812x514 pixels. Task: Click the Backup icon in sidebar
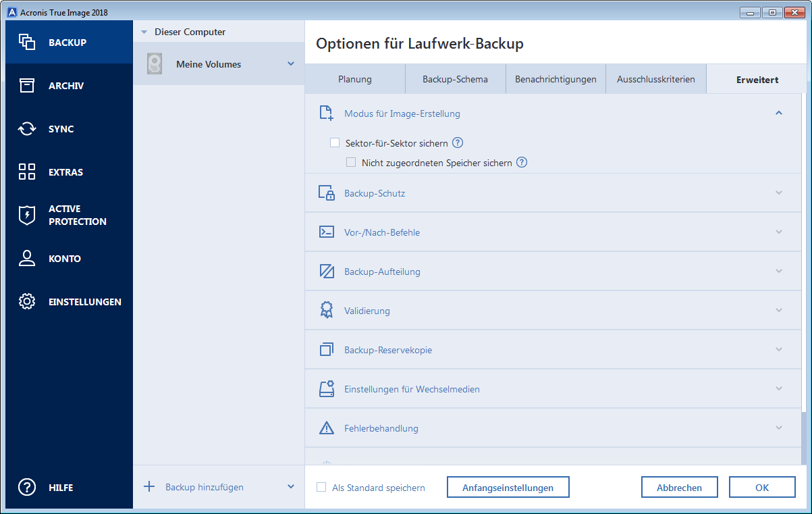point(27,42)
